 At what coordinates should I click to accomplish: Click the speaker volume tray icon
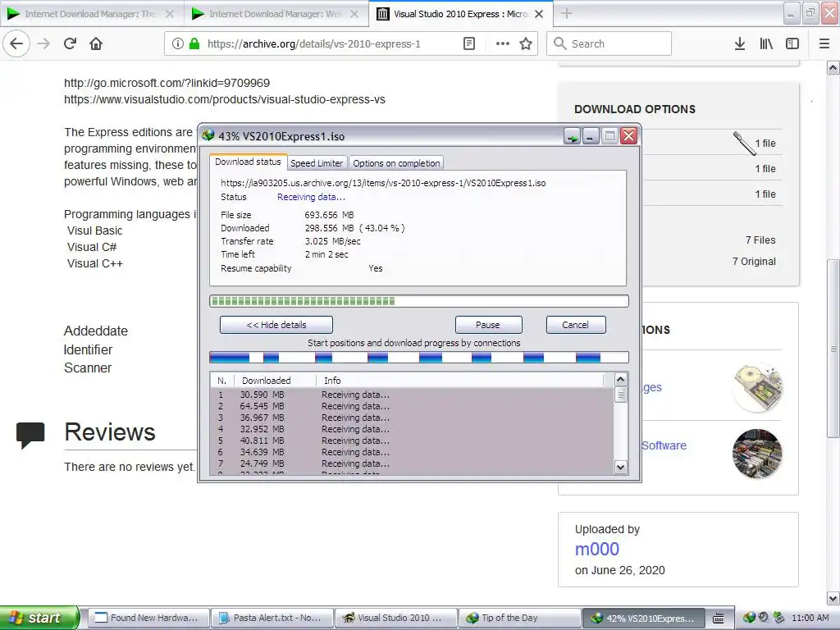coord(764,618)
